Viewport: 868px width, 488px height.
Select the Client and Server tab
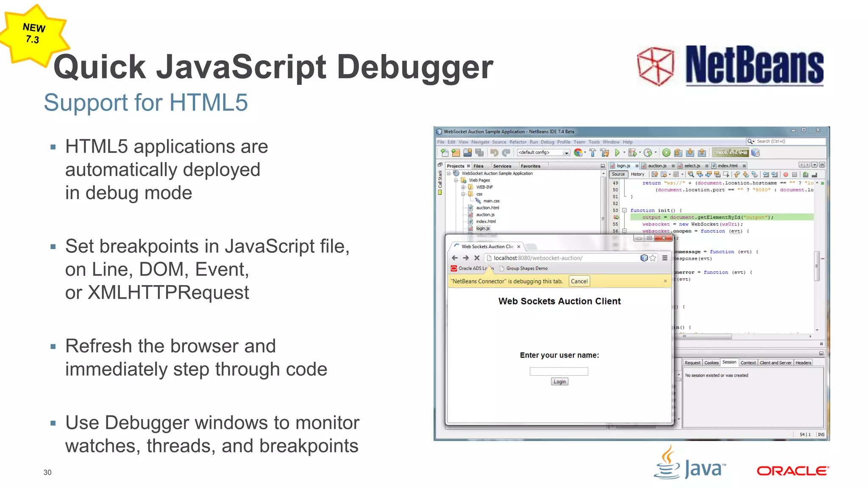pyautogui.click(x=776, y=363)
